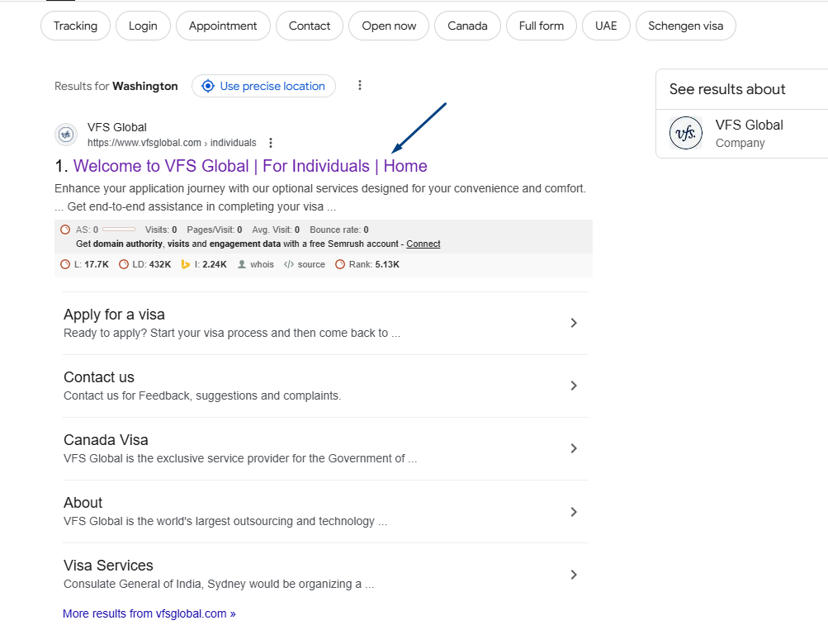Click the source code brackets icon
The width and height of the screenshot is (828, 644).
coord(289,264)
